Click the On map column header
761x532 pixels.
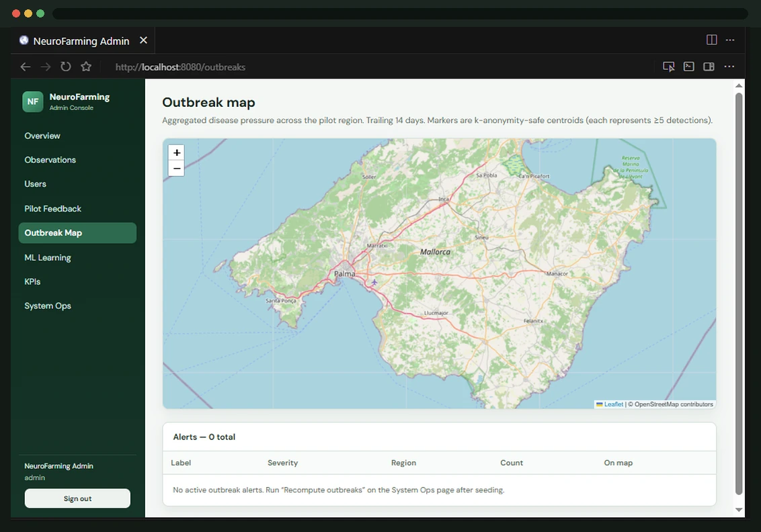tap(618, 463)
